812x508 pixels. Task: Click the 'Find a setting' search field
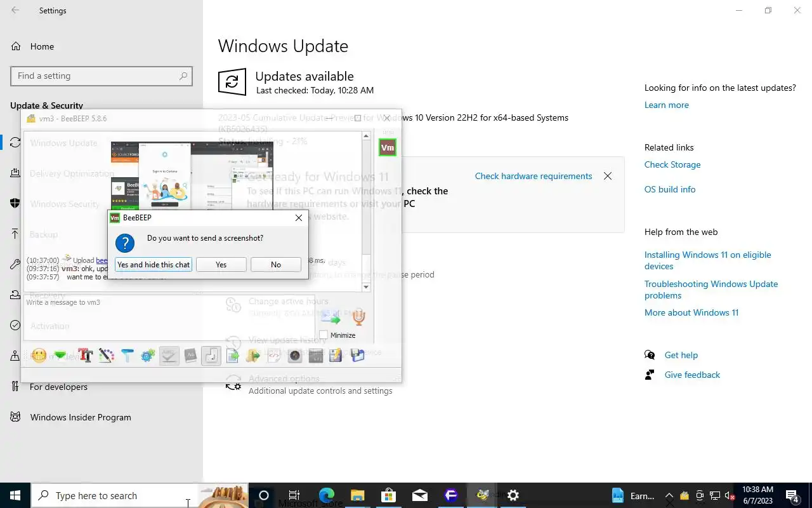101,76
